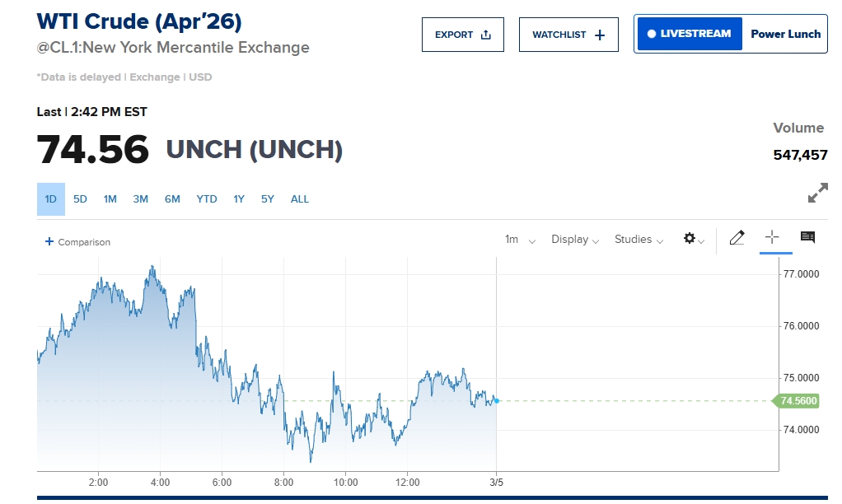This screenshot has width=842, height=504.
Task: Click the plus Comparison icon
Action: pos(49,241)
